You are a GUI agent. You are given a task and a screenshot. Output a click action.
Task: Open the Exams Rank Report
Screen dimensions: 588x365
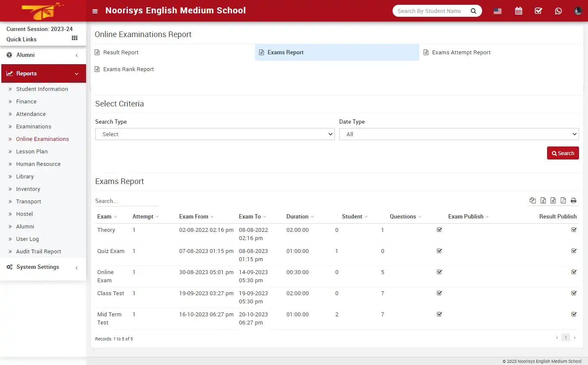124,69
